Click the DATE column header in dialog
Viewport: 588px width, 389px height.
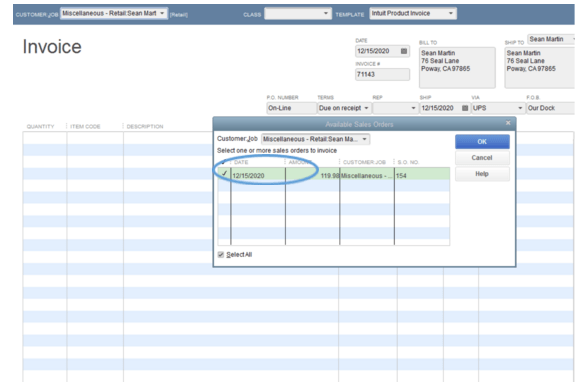tap(241, 162)
